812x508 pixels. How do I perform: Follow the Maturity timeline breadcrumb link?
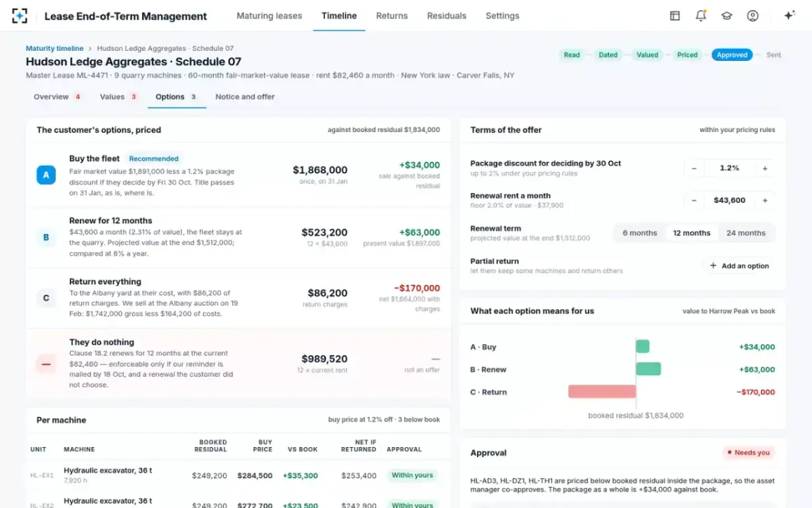[54, 49]
